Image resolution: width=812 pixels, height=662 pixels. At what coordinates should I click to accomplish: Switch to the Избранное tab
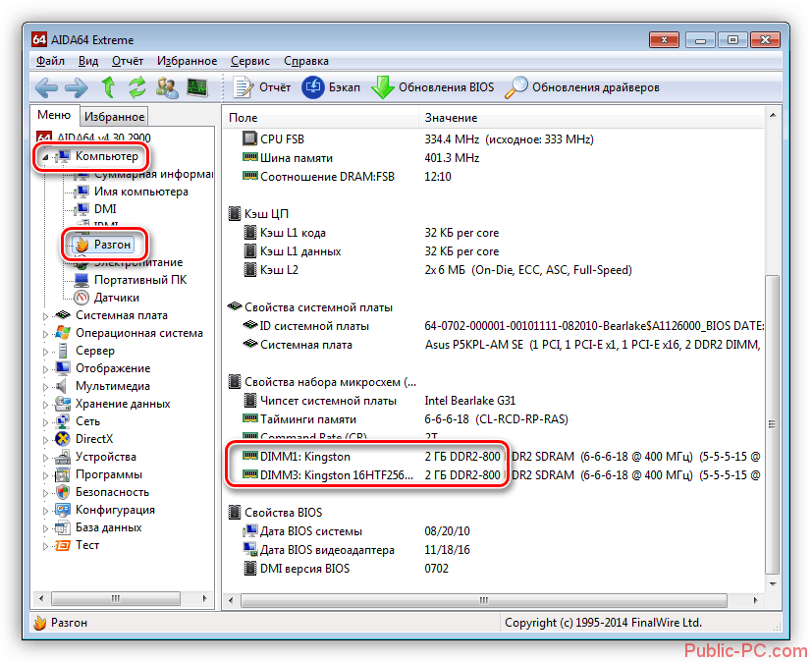114,117
